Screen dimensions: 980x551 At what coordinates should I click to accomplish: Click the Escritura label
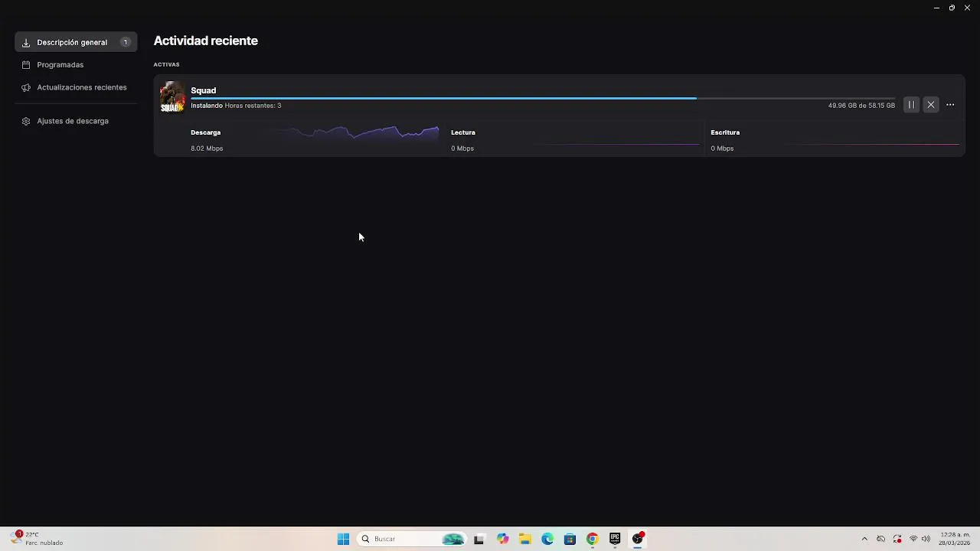click(x=725, y=132)
